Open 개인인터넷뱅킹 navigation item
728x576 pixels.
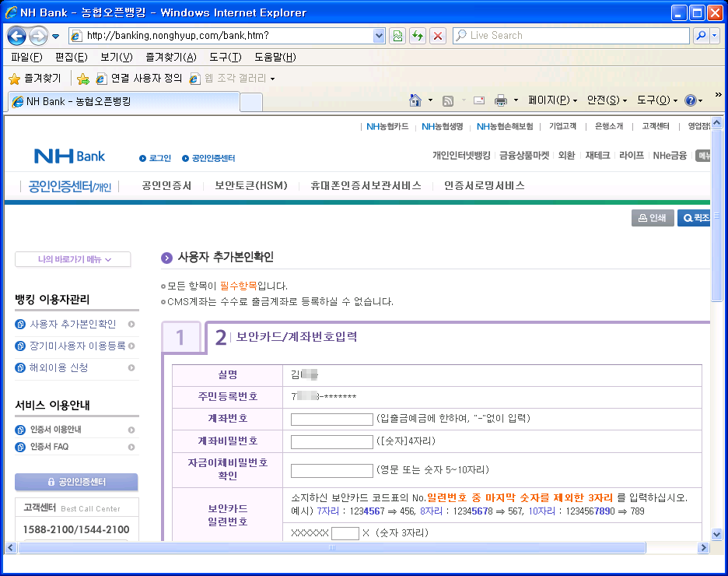(461, 156)
